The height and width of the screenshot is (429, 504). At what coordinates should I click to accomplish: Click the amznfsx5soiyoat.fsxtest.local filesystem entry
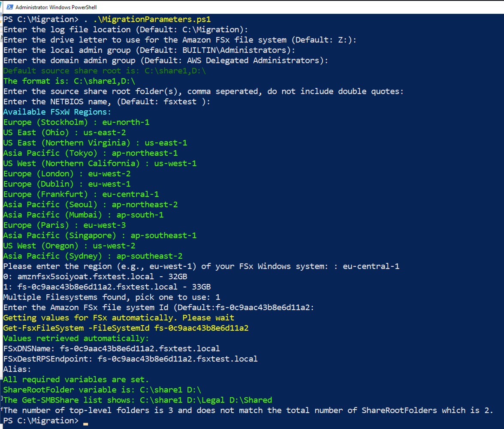coord(95,277)
